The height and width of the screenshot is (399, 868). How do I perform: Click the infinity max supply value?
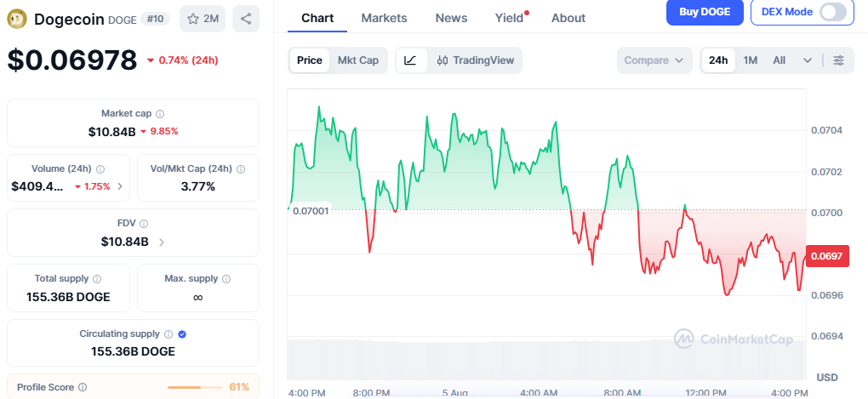point(197,297)
